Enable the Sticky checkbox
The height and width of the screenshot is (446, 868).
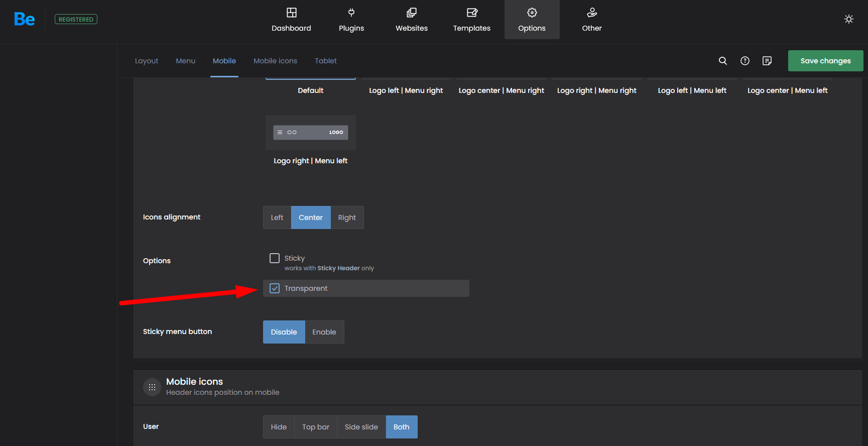[275, 258]
